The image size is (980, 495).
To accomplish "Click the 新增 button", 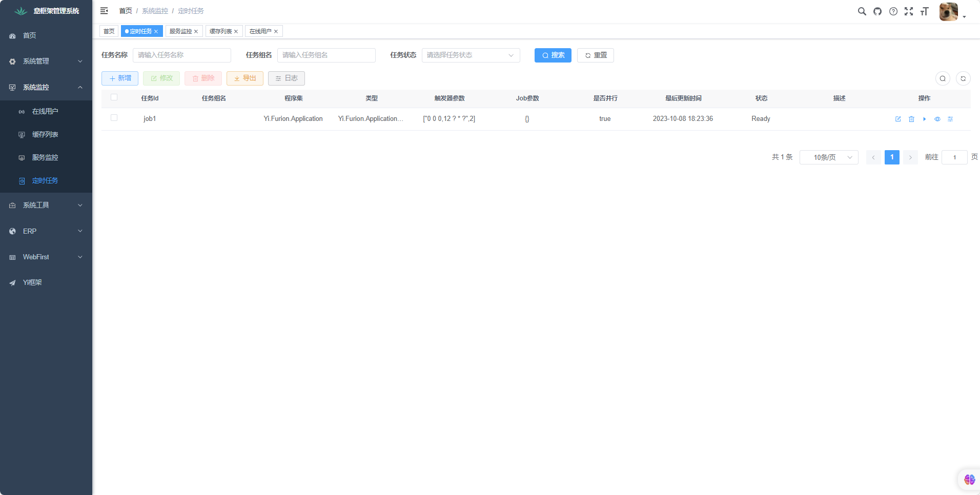I will coord(120,78).
